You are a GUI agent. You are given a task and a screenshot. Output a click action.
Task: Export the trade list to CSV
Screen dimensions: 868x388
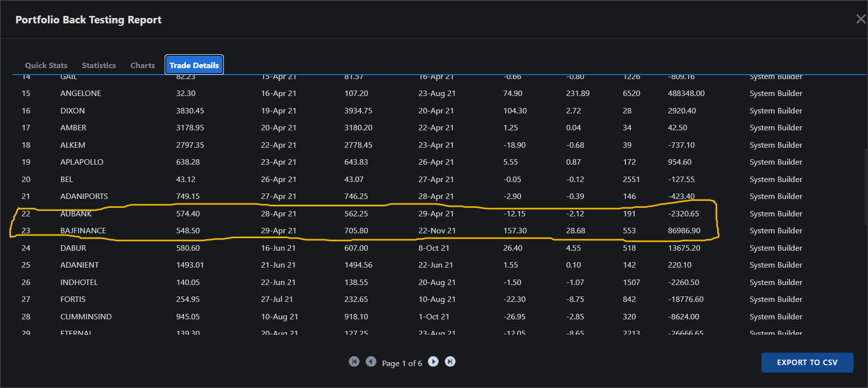click(x=807, y=363)
